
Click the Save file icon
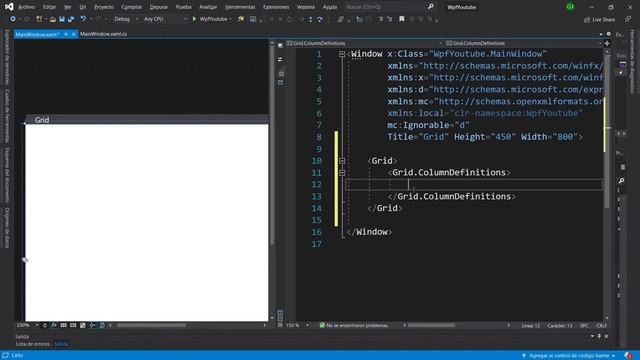point(62,19)
